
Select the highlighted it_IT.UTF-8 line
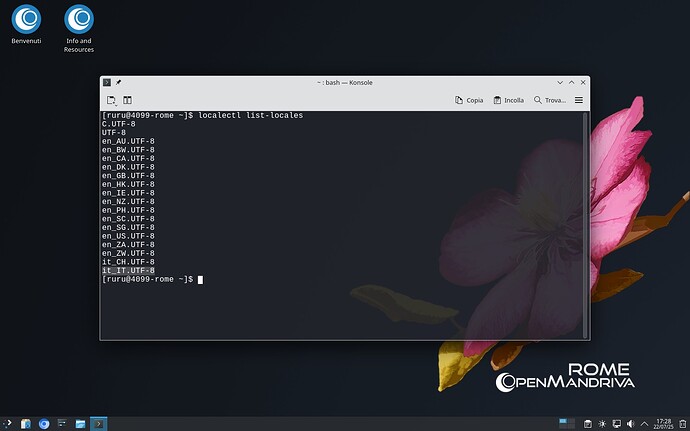[128, 270]
